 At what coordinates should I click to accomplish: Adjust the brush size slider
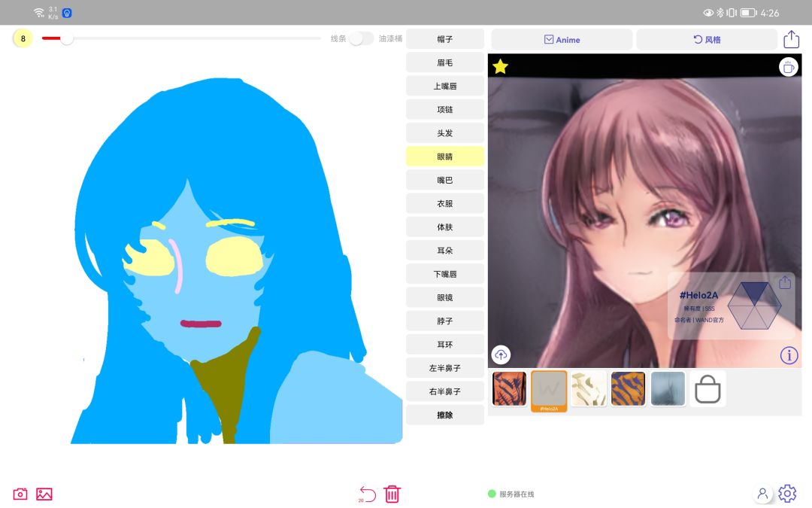point(181,38)
